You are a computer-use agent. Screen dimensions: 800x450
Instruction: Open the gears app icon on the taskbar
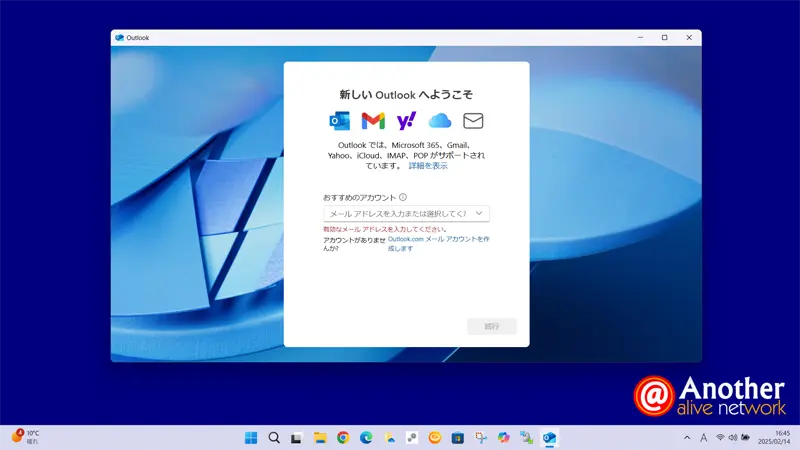[x=412, y=438]
